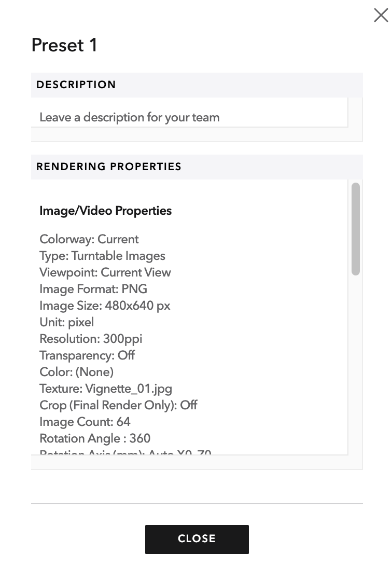Select the Image Format: PNG entry
The height and width of the screenshot is (580, 392).
(x=93, y=289)
